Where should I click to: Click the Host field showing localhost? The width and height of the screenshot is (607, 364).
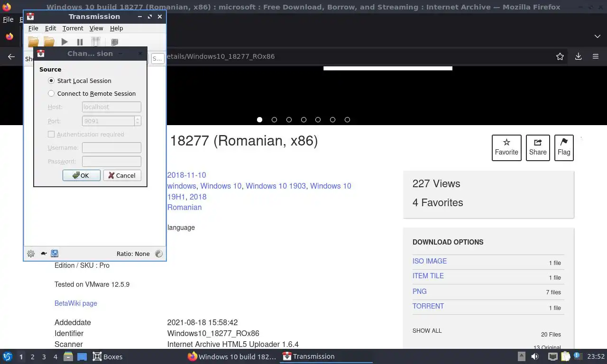point(111,107)
